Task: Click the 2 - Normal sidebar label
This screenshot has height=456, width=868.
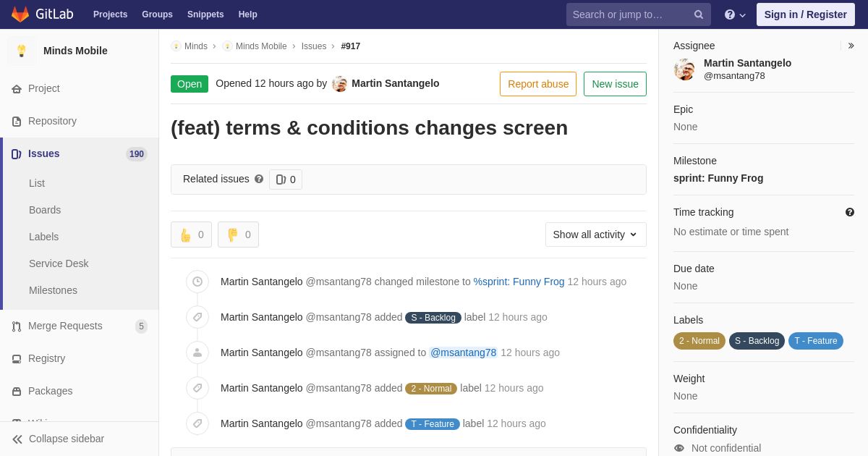Action: click(699, 341)
